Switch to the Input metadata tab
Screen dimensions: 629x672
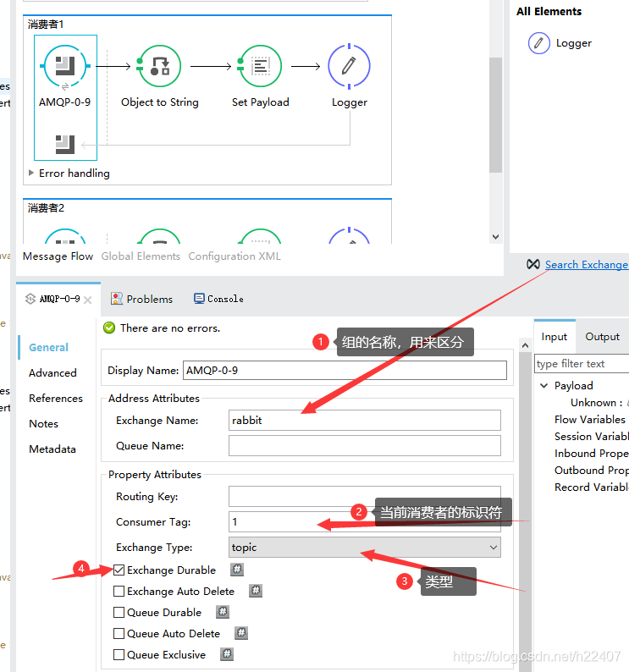pos(555,337)
